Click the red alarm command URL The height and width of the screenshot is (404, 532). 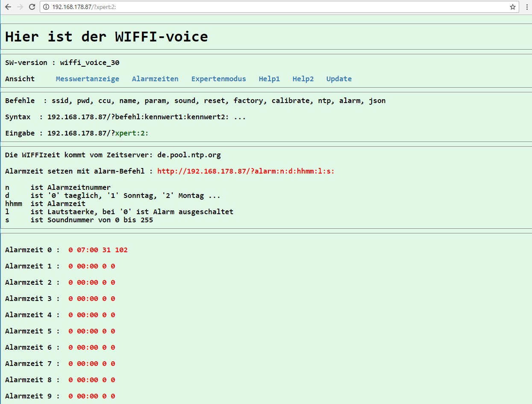pyautogui.click(x=246, y=171)
